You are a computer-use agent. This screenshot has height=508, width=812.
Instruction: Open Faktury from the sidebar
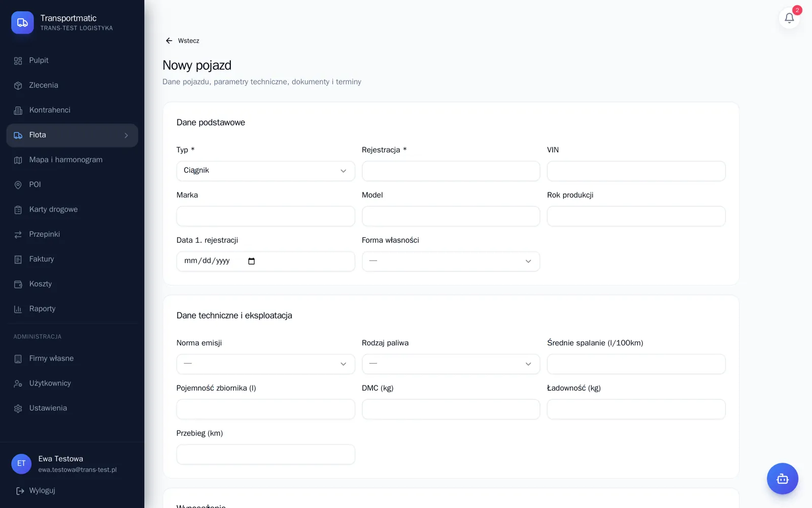click(72, 259)
